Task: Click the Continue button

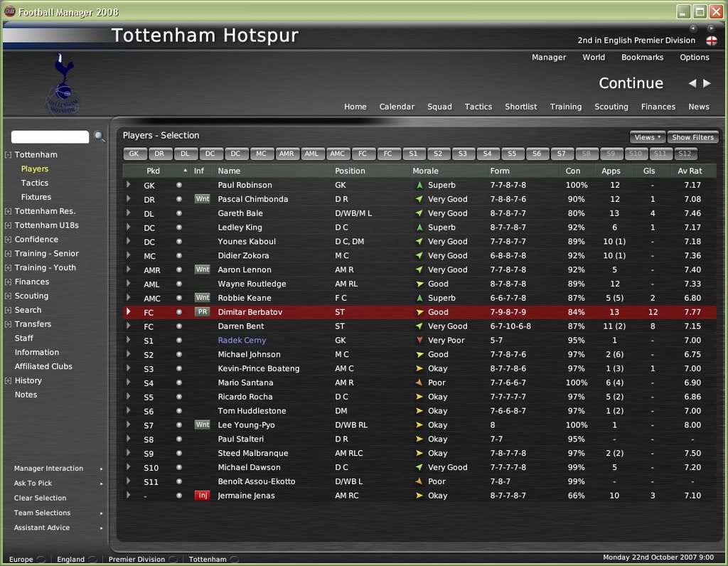Action: (x=631, y=82)
